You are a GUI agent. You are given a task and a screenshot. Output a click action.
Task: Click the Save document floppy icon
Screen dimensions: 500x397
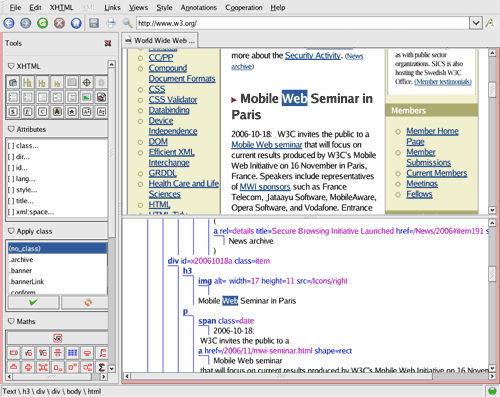[94, 23]
